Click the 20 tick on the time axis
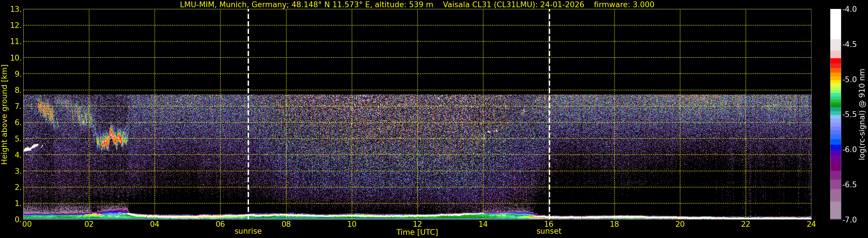 (680, 224)
